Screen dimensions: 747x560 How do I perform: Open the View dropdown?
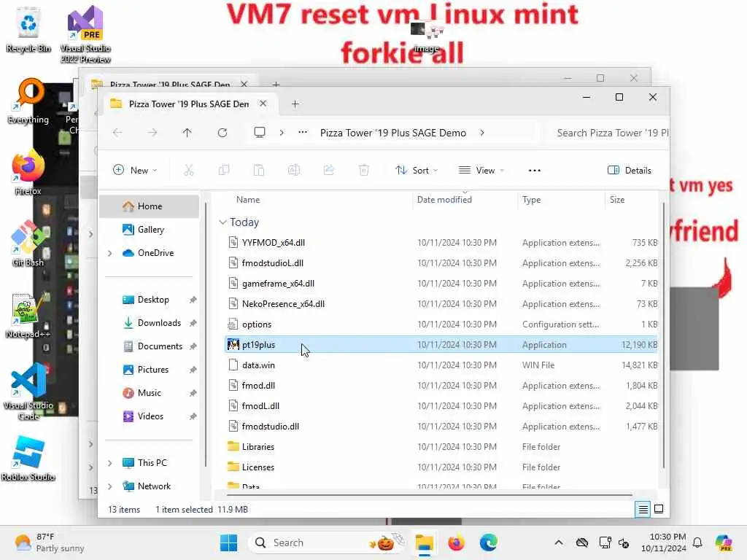coord(481,170)
